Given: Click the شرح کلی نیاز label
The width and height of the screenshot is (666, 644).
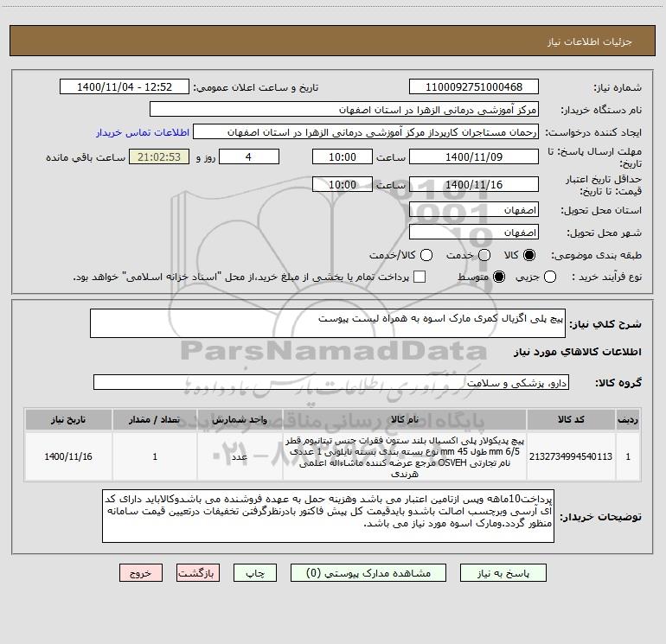Looking at the screenshot, I should click(x=605, y=324).
